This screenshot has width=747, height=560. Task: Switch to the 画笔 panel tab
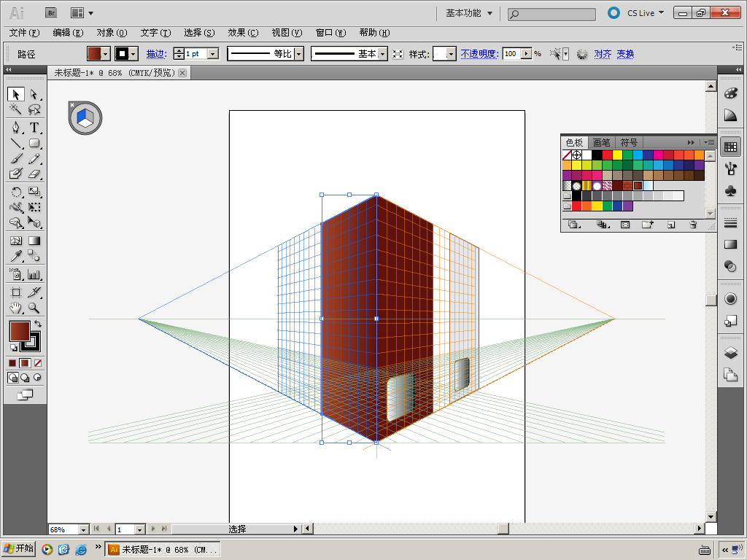point(601,143)
